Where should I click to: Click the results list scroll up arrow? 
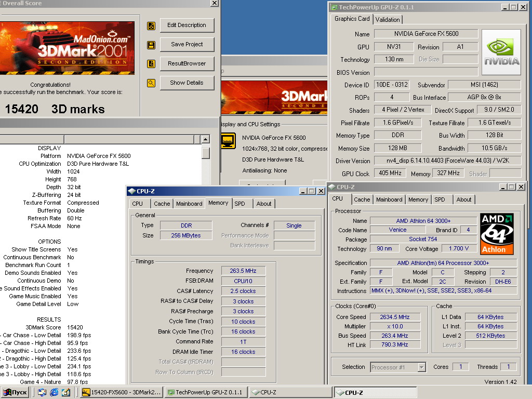click(x=205, y=139)
